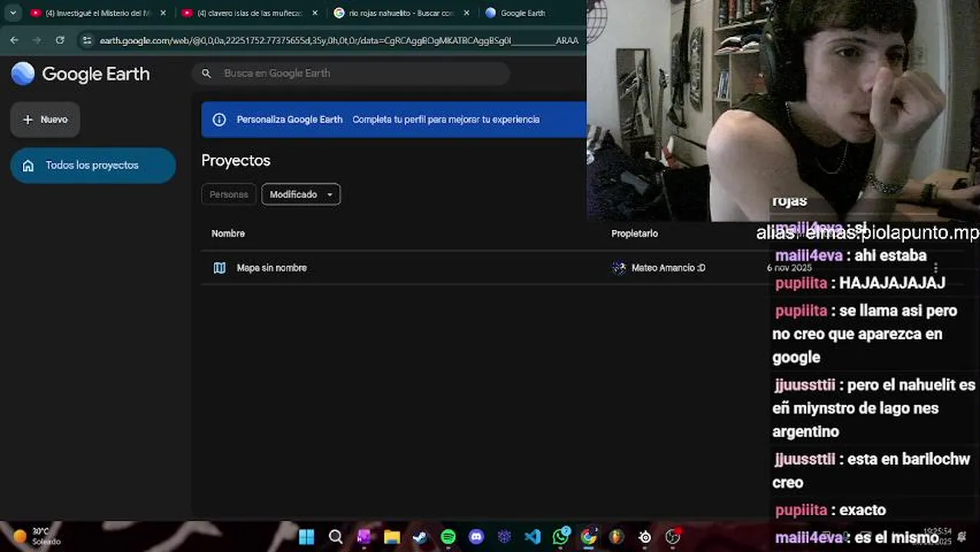This screenshot has height=552, width=980.
Task: Open WhatsApp from the taskbar
Action: [561, 536]
